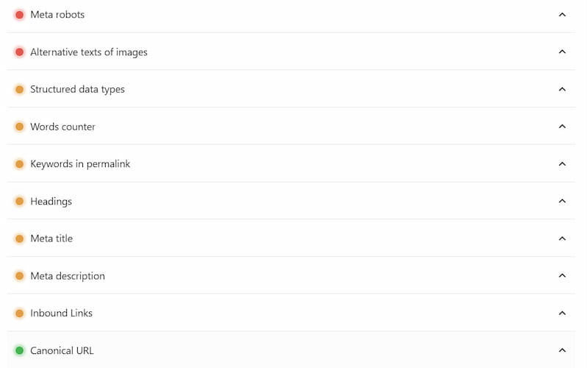
Task: Collapse the Meta description chevron arrow
Action: (x=562, y=276)
